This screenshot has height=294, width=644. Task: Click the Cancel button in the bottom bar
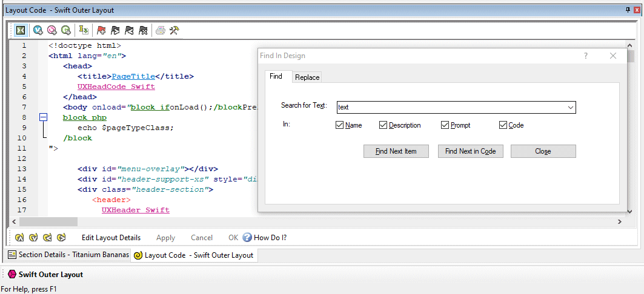202,237
